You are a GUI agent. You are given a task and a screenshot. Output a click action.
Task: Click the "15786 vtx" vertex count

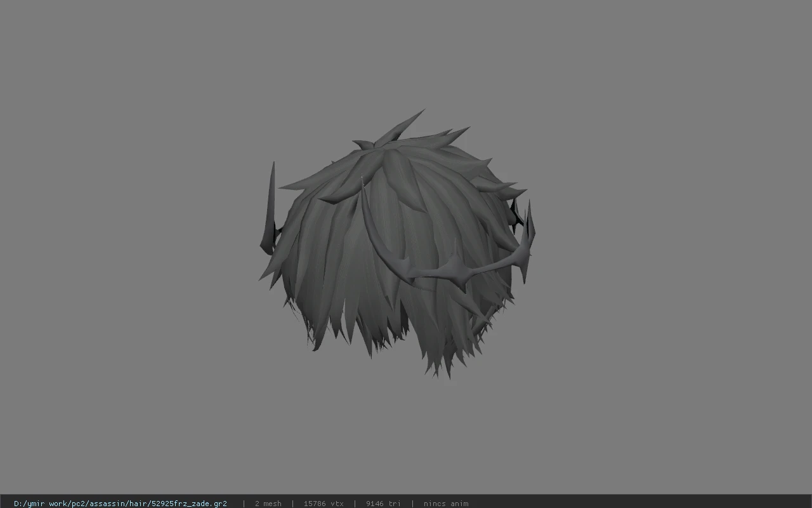(x=324, y=504)
